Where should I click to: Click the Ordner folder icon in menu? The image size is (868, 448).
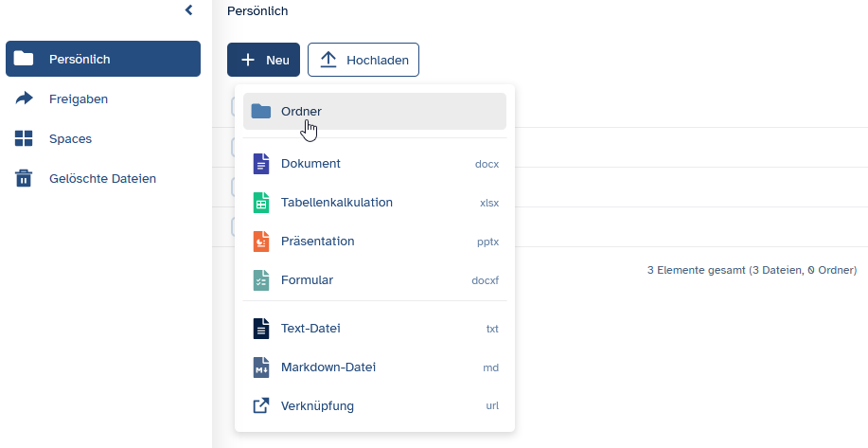coord(261,112)
